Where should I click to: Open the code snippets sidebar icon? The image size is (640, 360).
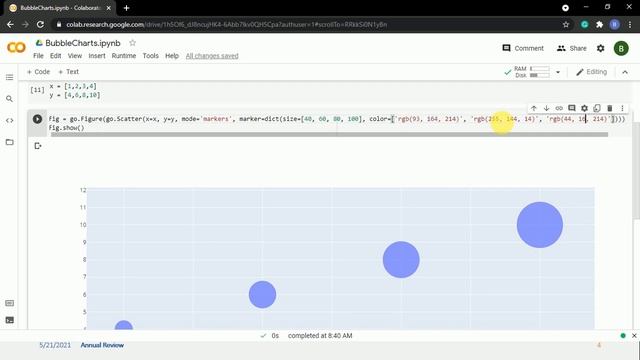tap(9, 120)
